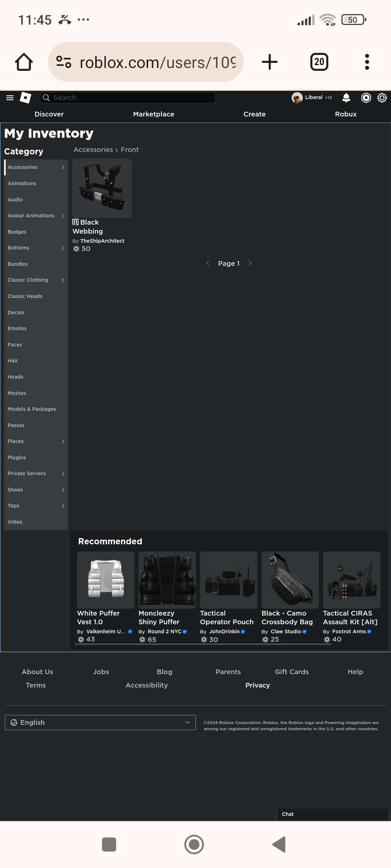Open Tactical Operator Pouch thumbnail
Image resolution: width=391 pixels, height=868 pixels.
(x=229, y=580)
